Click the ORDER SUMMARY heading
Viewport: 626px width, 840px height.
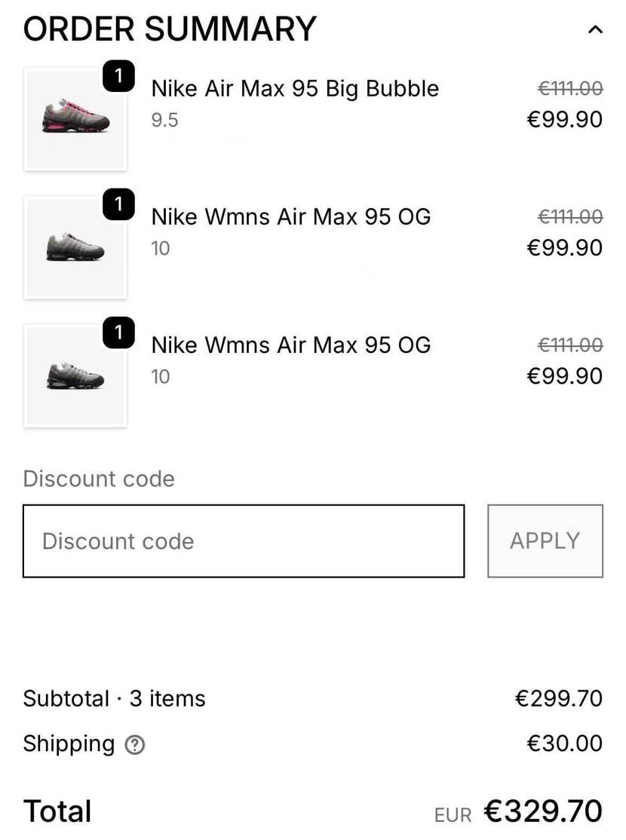pyautogui.click(x=170, y=29)
